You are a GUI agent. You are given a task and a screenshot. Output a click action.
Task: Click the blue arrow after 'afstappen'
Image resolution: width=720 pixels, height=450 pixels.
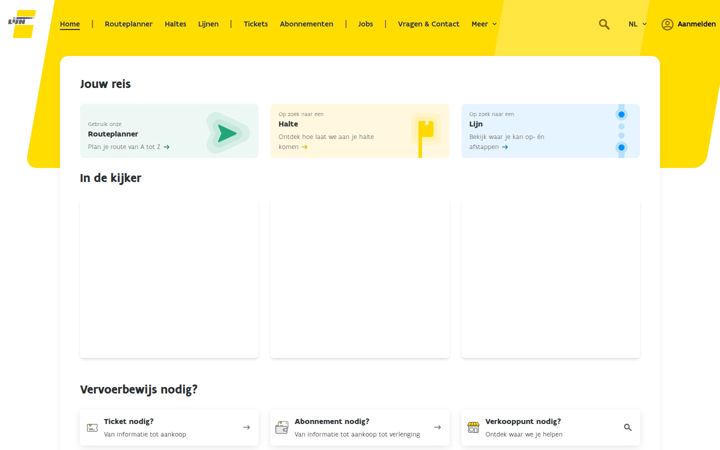(505, 147)
